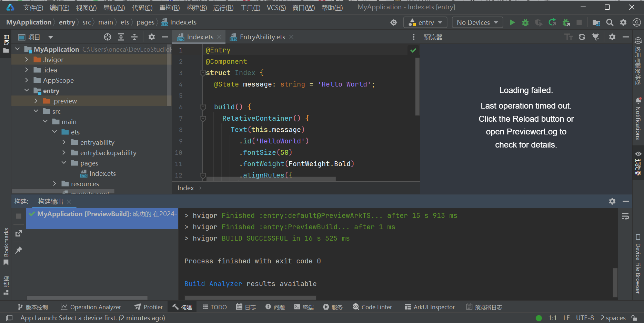Open Operation Analyzer tool window
The image size is (644, 323).
pos(91,307)
